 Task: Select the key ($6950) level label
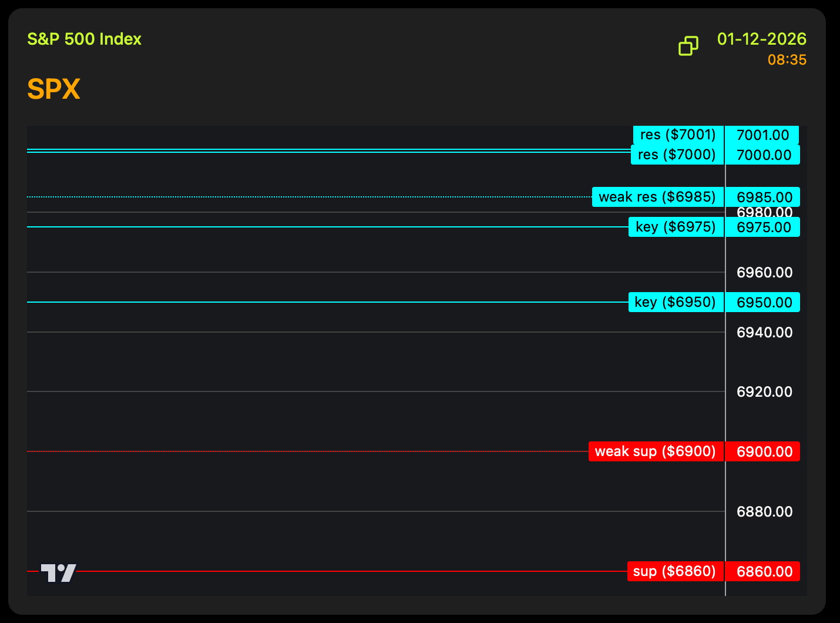click(676, 302)
